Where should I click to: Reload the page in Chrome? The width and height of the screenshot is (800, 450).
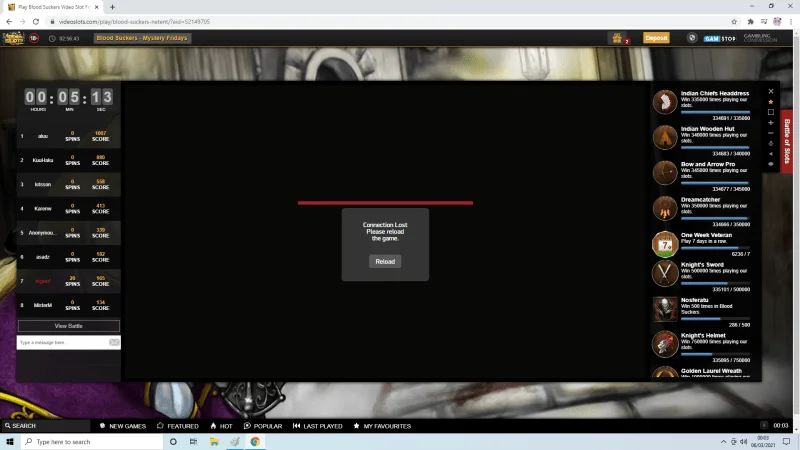pos(36,21)
